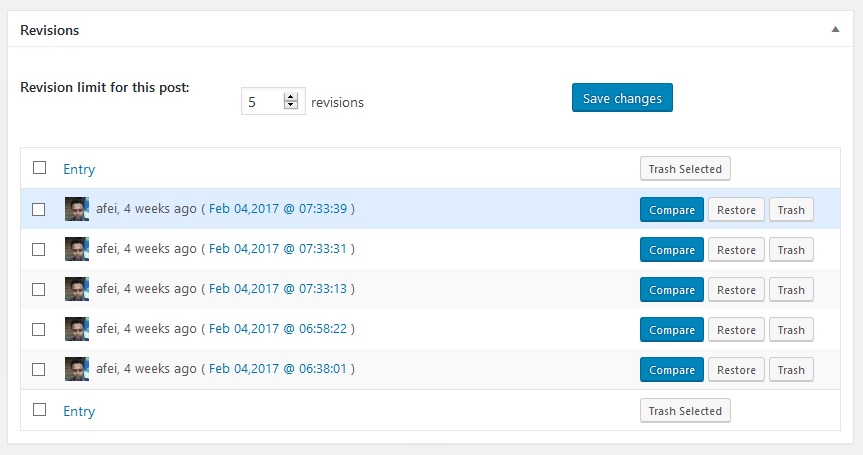
Task: Open the afei avatar on the 06:58:22 revision
Action: click(77, 329)
